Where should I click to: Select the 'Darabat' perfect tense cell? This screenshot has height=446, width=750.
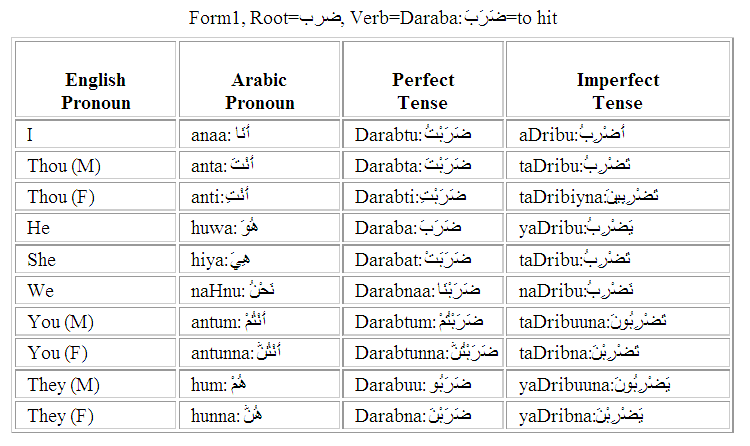point(423,259)
